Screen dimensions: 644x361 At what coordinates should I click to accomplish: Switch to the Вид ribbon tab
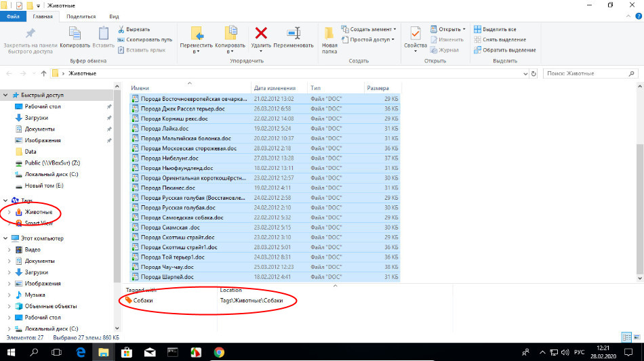pos(114,16)
